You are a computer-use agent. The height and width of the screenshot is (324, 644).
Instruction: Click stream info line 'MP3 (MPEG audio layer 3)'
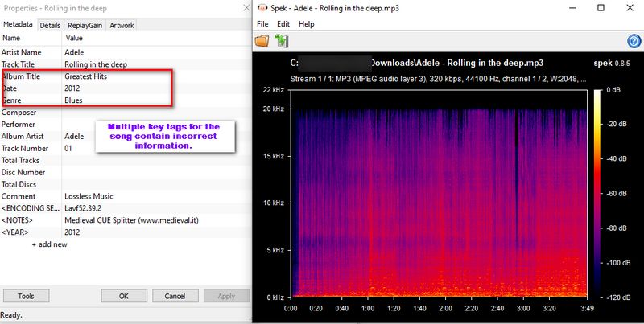point(438,79)
